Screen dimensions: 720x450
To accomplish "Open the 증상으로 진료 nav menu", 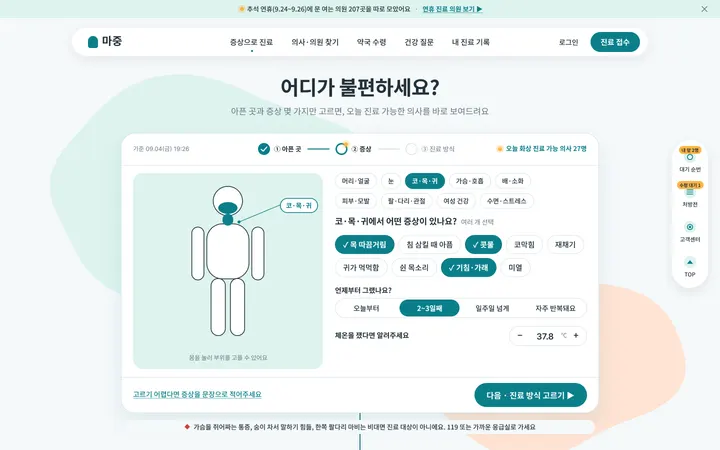I will [x=252, y=42].
